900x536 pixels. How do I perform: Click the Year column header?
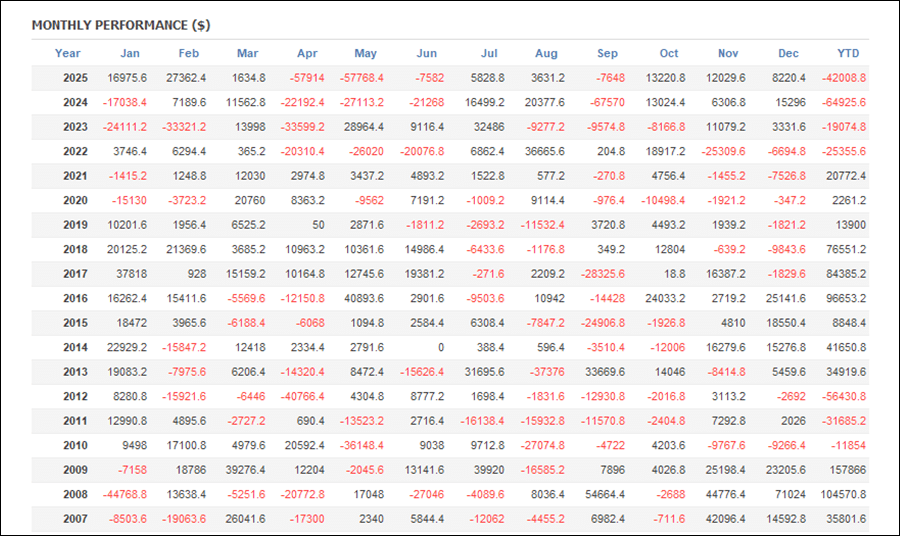(x=68, y=53)
